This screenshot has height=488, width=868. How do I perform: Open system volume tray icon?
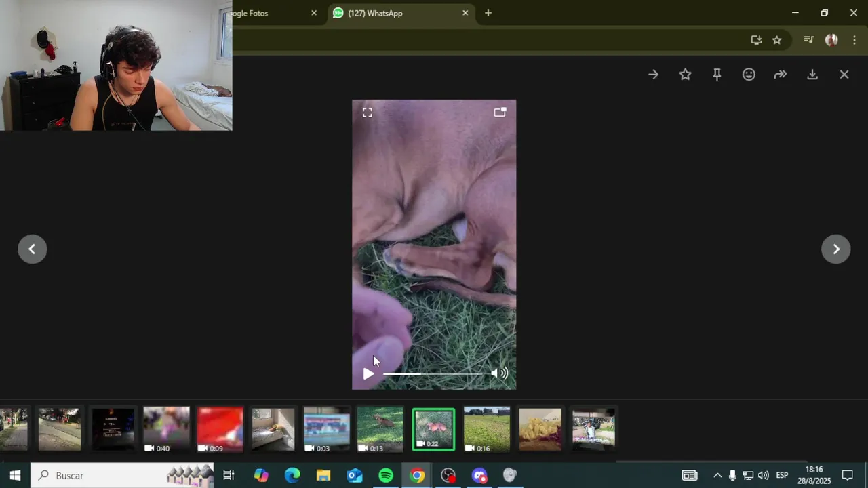[x=764, y=476]
